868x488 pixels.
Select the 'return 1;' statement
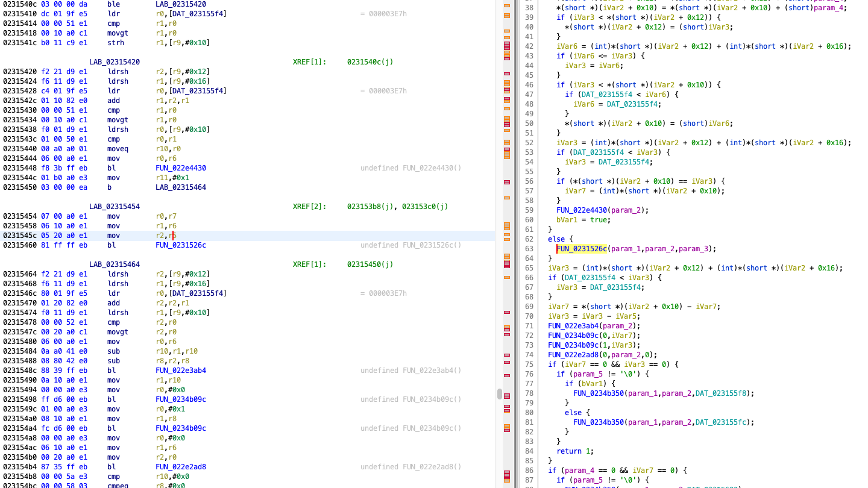point(575,451)
